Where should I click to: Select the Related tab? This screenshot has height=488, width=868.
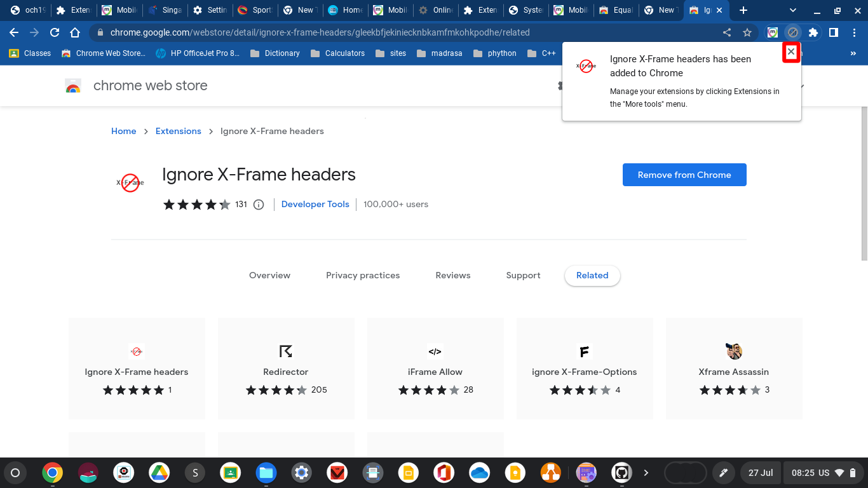click(x=592, y=275)
